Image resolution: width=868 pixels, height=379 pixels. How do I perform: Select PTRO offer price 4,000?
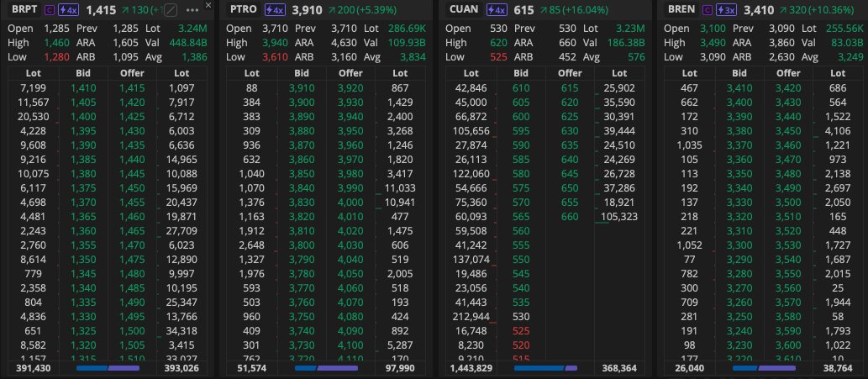(x=350, y=203)
